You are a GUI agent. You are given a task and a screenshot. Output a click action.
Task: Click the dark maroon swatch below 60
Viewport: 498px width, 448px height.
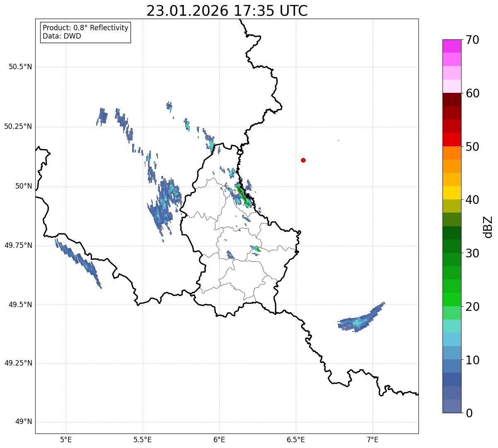[452, 99]
